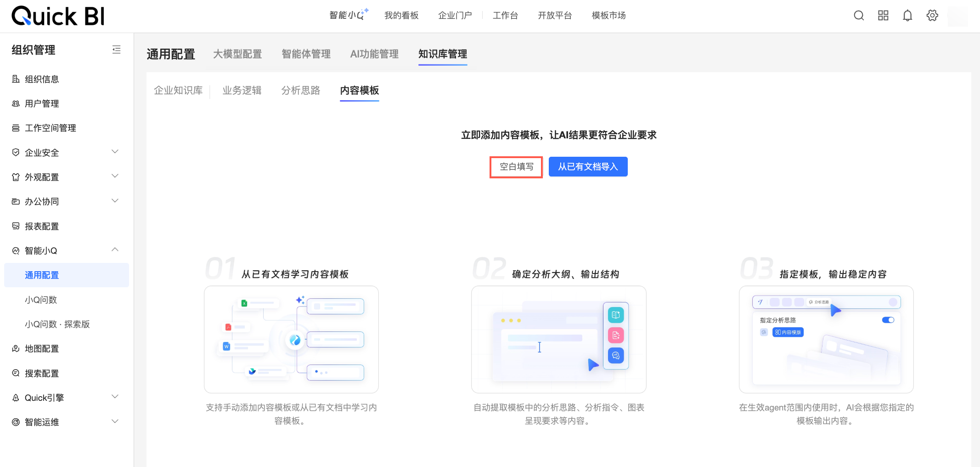Screen dimensions: 980x467
Task: Switch to the 业务逻辑 sub-tab
Action: [x=242, y=91]
